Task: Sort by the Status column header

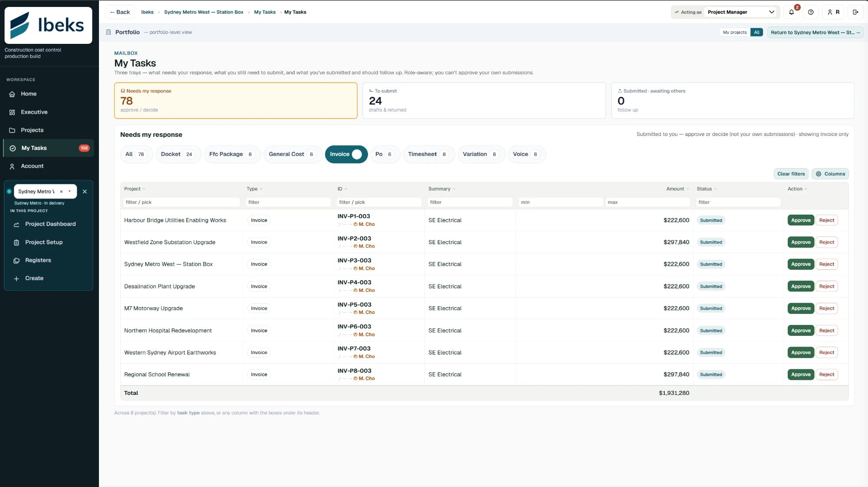Action: coord(707,189)
